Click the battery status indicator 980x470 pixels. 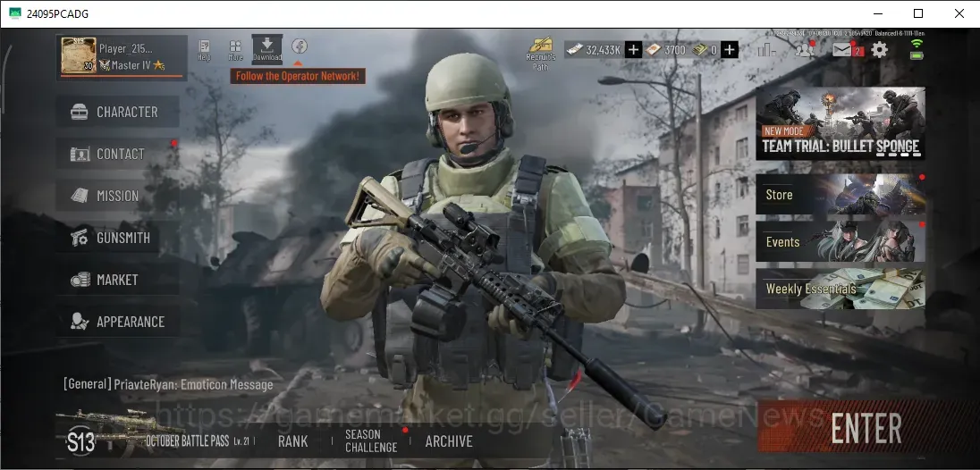point(917,55)
